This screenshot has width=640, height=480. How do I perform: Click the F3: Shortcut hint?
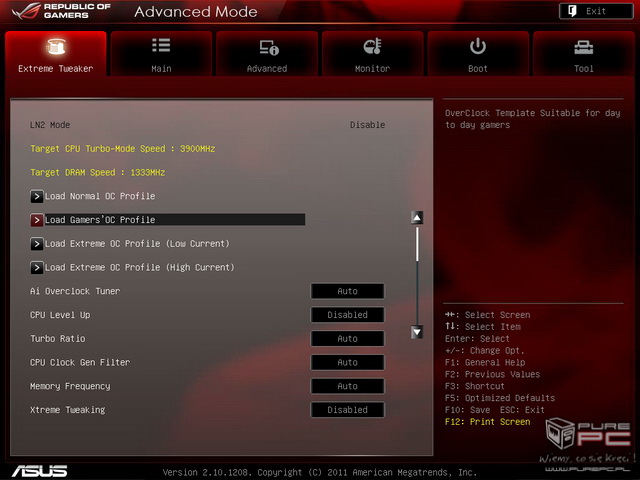point(475,386)
